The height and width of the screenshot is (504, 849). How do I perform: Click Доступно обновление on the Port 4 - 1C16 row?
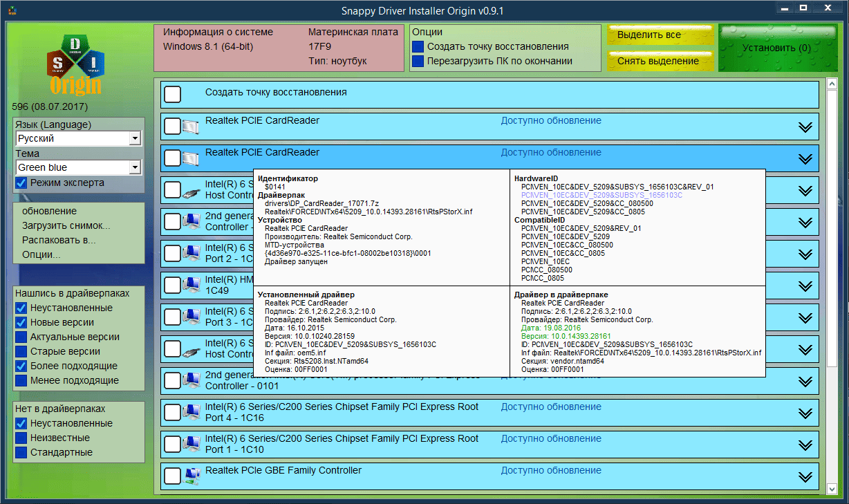(x=551, y=407)
